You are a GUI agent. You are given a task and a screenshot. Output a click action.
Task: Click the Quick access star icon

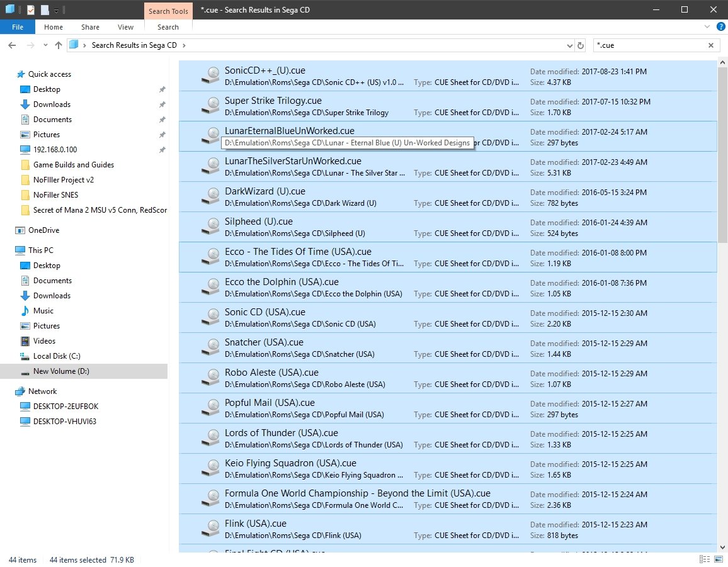pos(20,74)
